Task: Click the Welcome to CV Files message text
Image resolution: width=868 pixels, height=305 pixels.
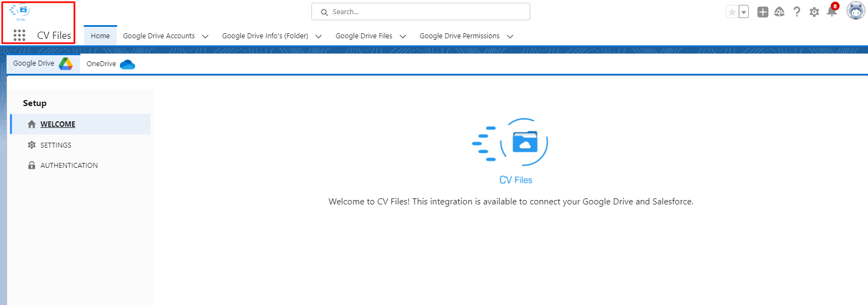Action: (x=511, y=202)
